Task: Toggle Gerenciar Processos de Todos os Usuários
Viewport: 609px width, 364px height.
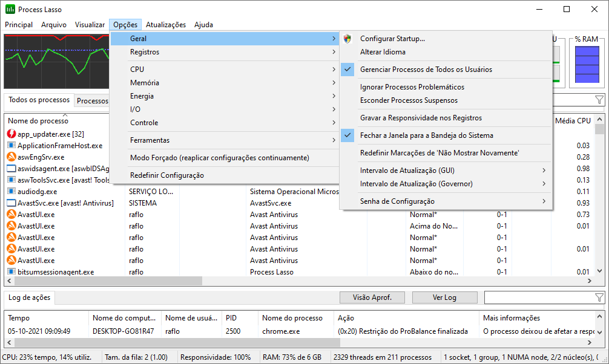Action: (x=446, y=70)
